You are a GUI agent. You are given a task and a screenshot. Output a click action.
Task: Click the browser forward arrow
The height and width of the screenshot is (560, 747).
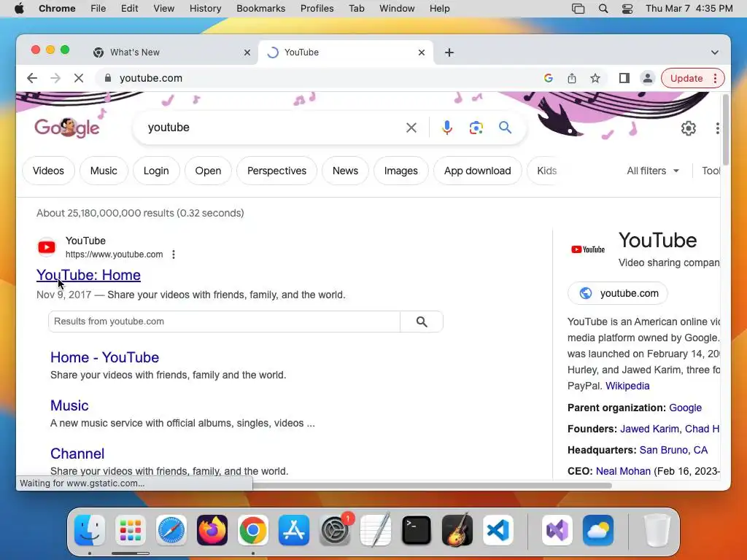coord(55,78)
